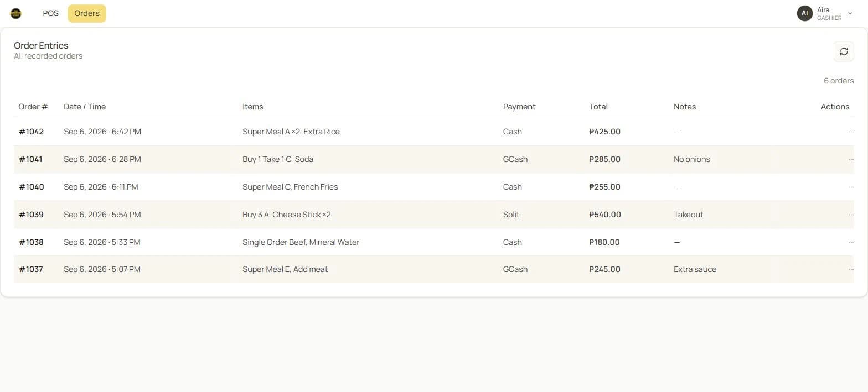The width and height of the screenshot is (868, 392).
Task: Click GCash payment for order #1037
Action: 515,269
